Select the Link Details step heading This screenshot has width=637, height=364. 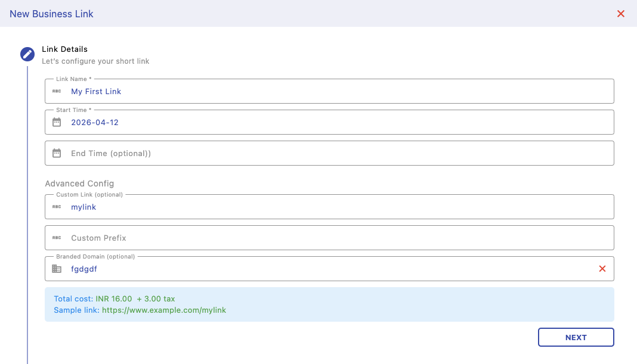[64, 49]
